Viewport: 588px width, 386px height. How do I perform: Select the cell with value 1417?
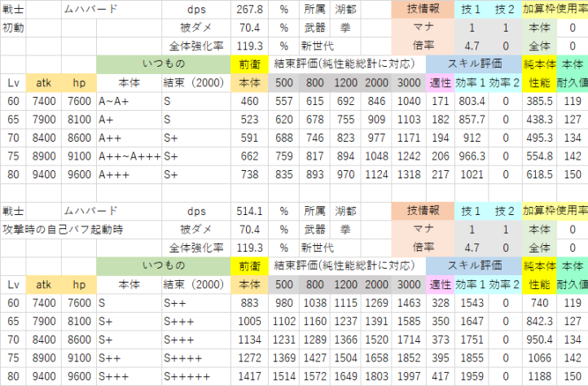(249, 376)
